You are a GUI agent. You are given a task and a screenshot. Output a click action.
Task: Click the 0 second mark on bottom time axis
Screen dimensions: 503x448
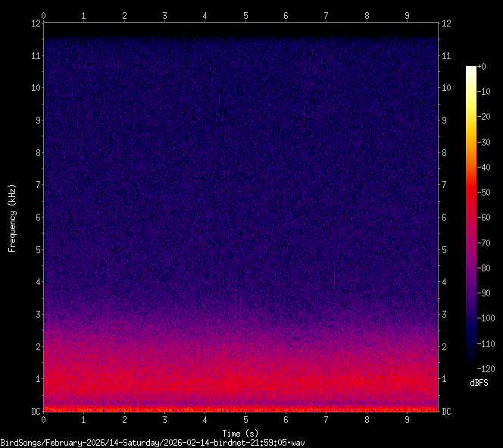[x=44, y=419]
